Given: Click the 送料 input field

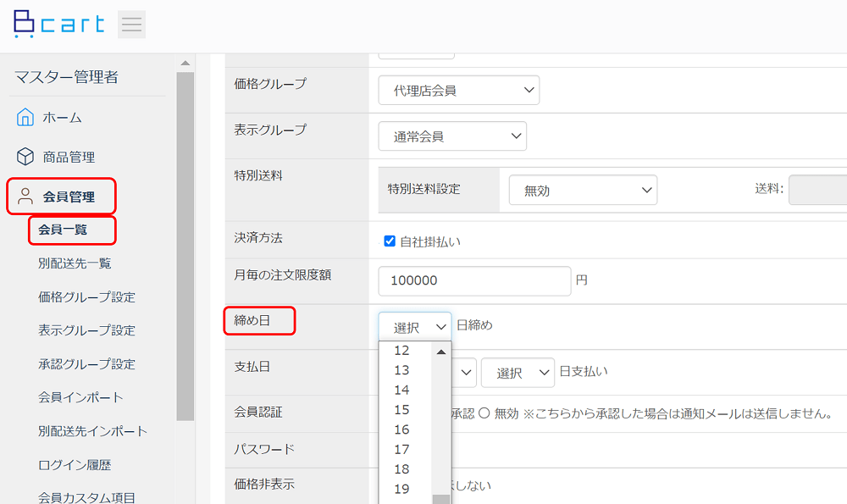Looking at the screenshot, I should click(818, 190).
